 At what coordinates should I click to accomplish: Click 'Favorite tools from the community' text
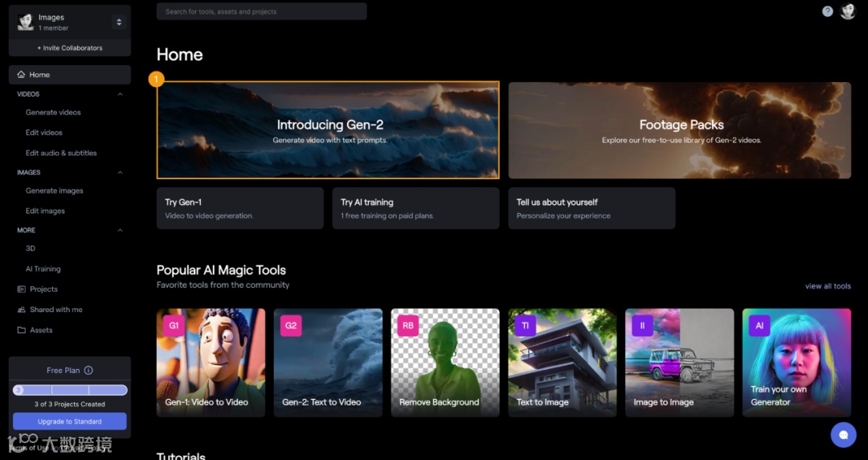tap(223, 285)
